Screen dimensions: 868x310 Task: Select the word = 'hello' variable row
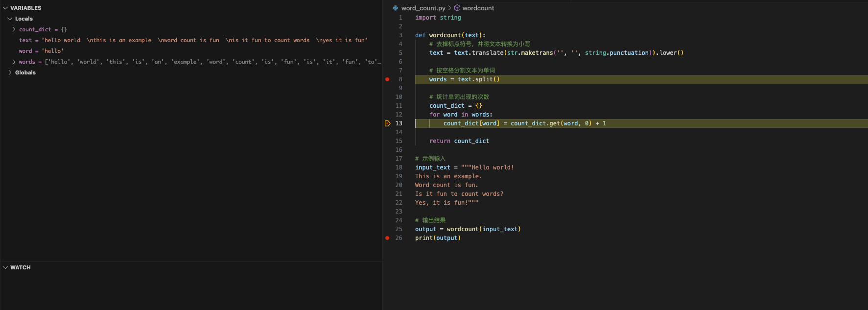pos(191,51)
